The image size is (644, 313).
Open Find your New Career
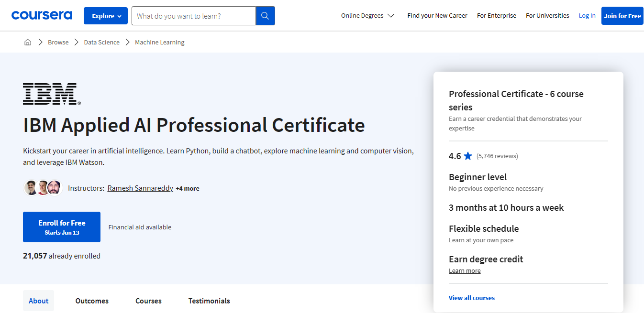(437, 16)
